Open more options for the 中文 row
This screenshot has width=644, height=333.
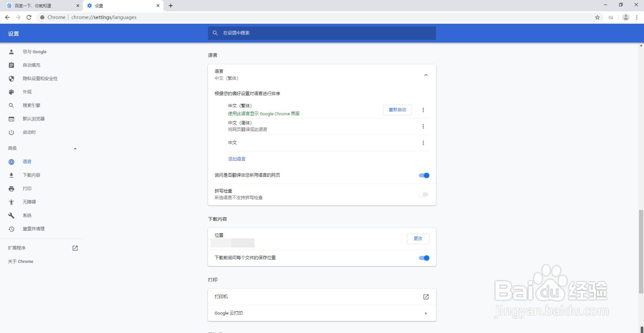[x=423, y=143]
